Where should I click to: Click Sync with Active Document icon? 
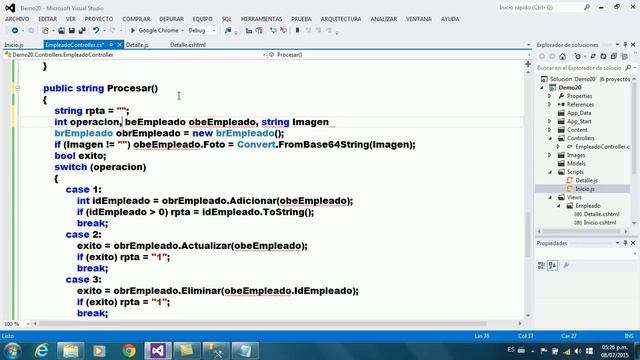pos(593,56)
